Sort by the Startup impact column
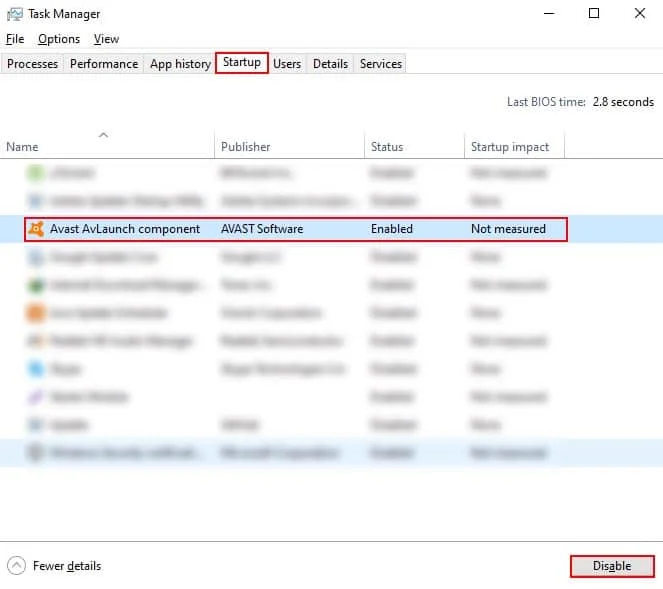 point(510,147)
